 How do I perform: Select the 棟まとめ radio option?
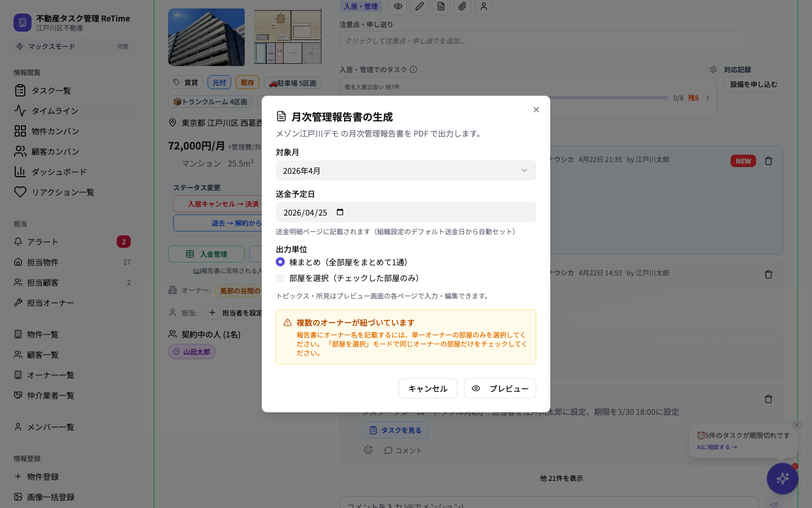(280, 262)
